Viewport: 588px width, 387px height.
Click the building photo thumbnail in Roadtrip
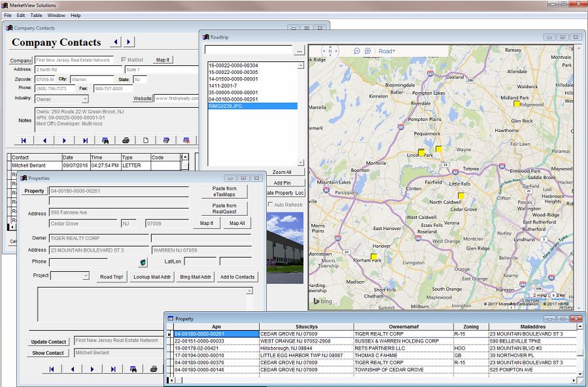point(285,248)
